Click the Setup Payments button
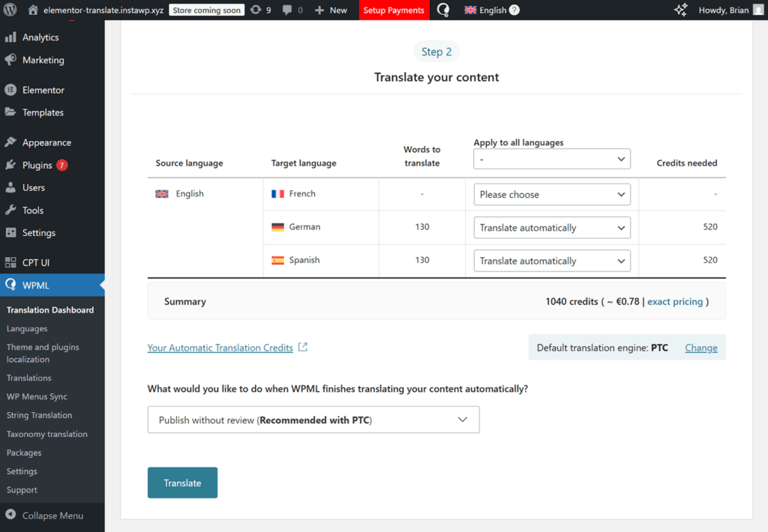This screenshot has height=532, width=768. [x=394, y=10]
